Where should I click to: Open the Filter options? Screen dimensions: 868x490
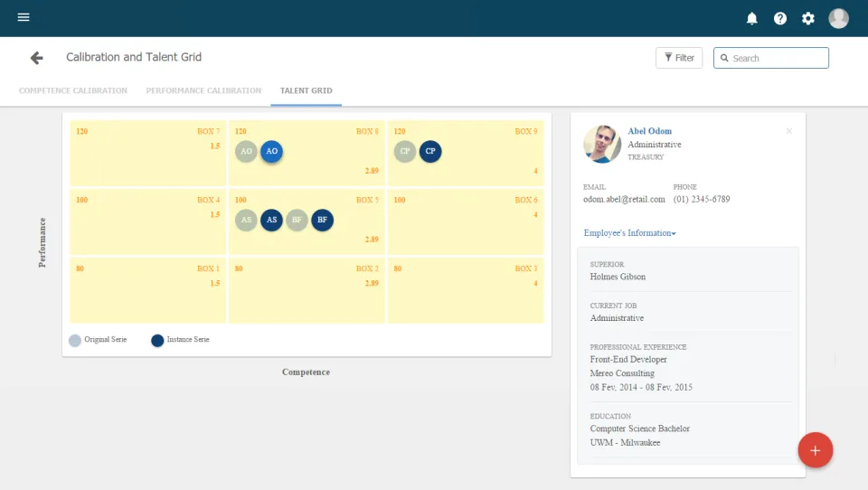(x=679, y=58)
